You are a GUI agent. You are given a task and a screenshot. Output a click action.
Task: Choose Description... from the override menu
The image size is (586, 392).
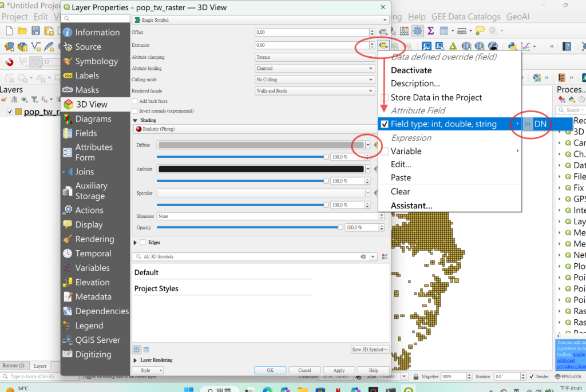tap(415, 84)
